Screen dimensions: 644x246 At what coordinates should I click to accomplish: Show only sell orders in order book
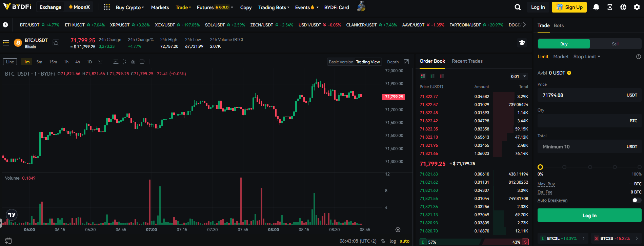point(442,76)
